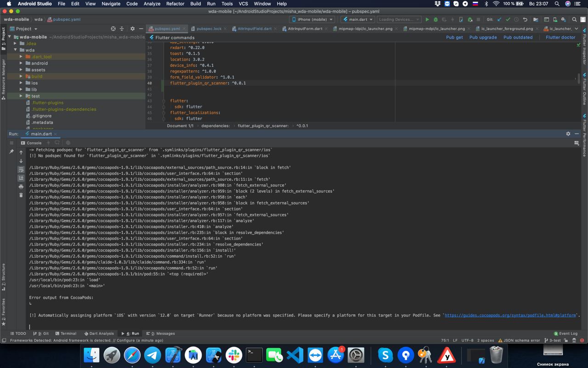Run the app with green play button
The height and width of the screenshot is (368, 588).
click(x=427, y=19)
